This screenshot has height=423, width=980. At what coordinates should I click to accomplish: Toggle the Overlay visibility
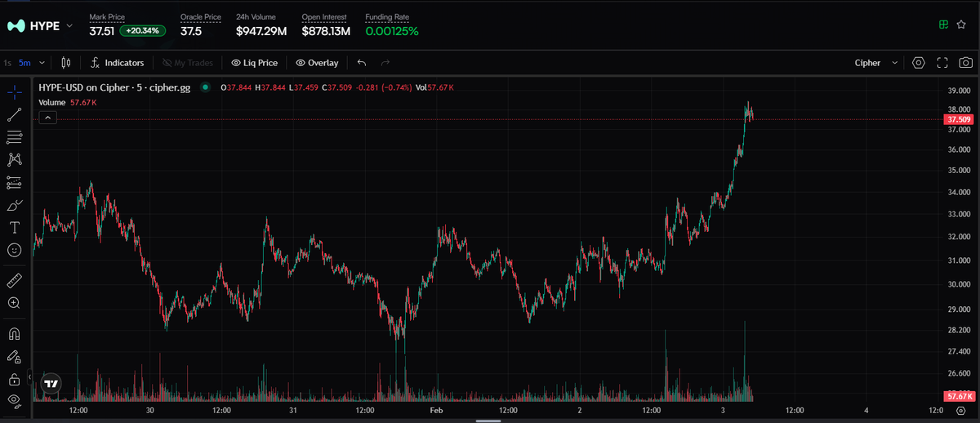click(x=317, y=63)
